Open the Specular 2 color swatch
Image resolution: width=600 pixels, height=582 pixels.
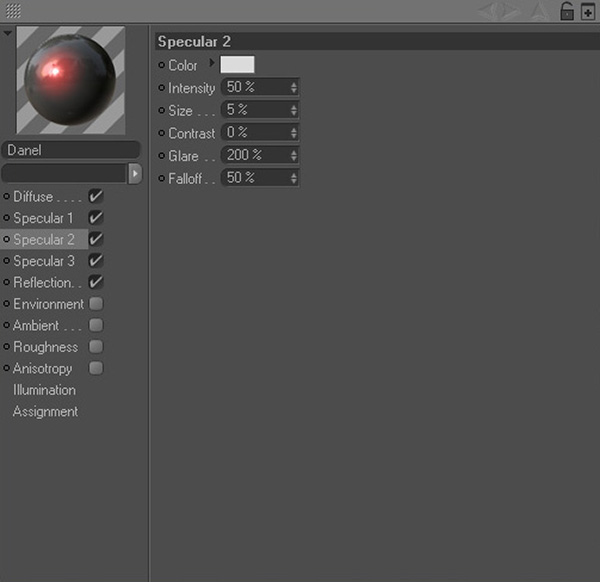click(x=237, y=64)
